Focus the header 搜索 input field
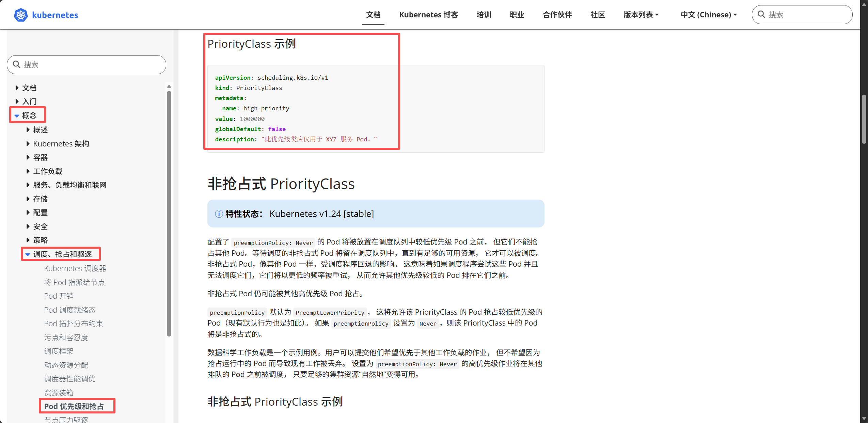Screen dimensions: 868x423 802,14
